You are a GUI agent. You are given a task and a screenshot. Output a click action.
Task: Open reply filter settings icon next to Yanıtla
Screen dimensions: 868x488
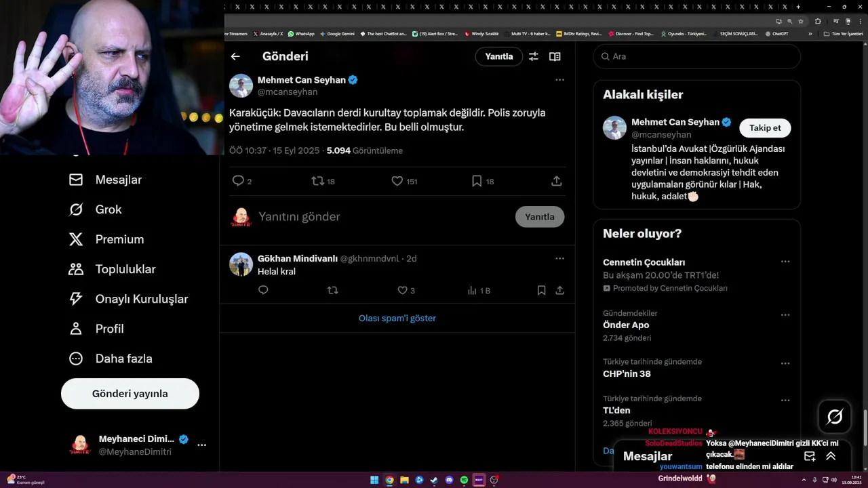click(x=534, y=56)
